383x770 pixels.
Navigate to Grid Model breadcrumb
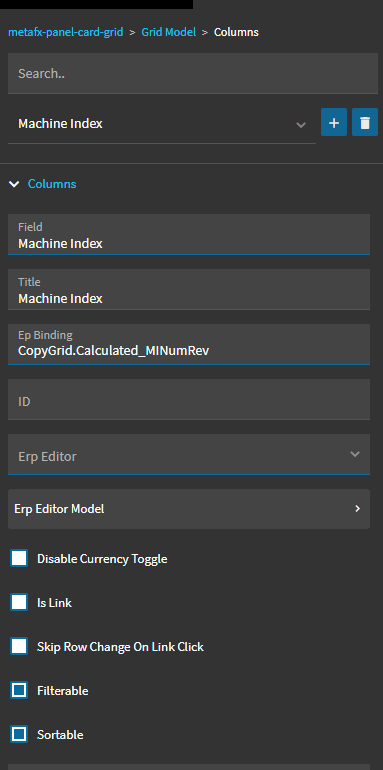(x=168, y=32)
